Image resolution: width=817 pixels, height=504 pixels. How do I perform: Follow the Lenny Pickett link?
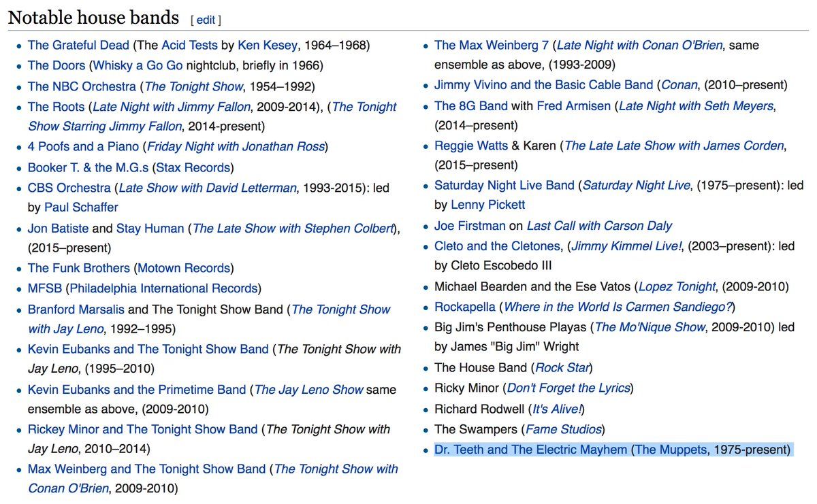coord(488,204)
